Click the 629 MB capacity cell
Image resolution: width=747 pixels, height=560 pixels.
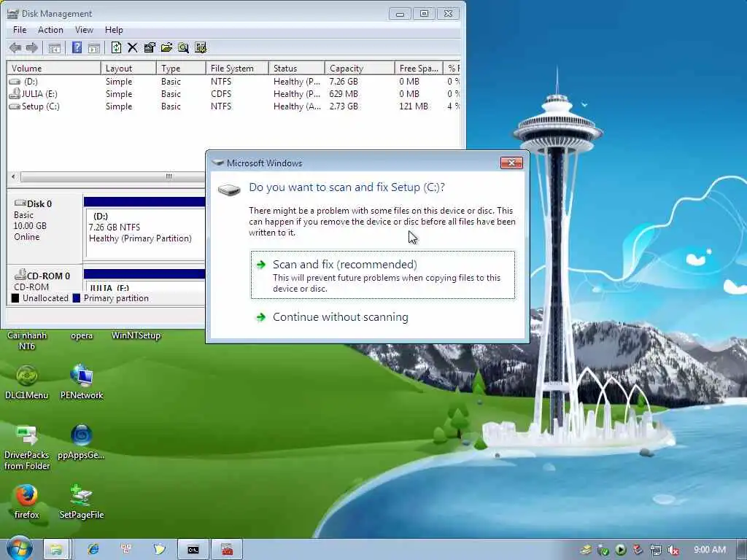344,94
